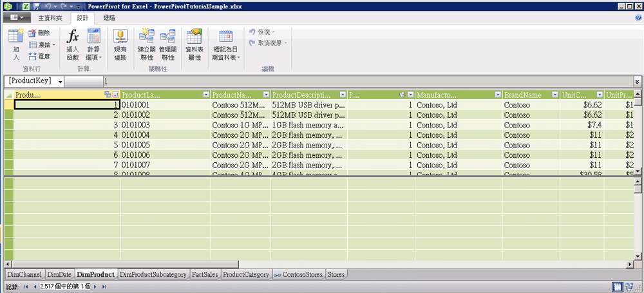Screen dimensions: 644x293
Task: Click the help question mark icon
Action: (x=639, y=18)
